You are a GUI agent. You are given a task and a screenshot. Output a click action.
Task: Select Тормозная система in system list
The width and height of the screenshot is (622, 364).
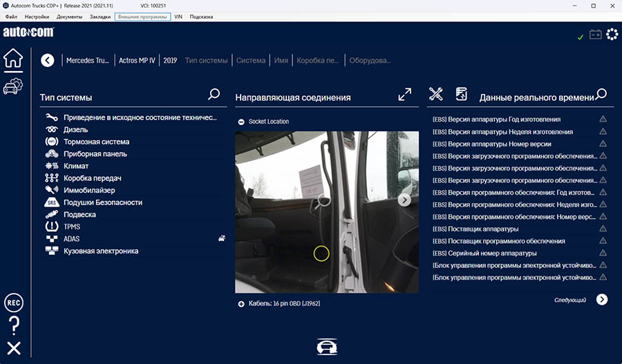(x=96, y=142)
